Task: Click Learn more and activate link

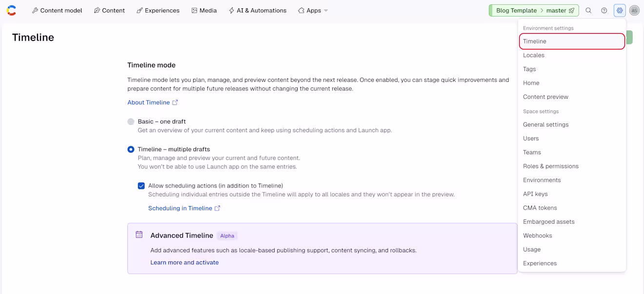Action: pos(184,262)
